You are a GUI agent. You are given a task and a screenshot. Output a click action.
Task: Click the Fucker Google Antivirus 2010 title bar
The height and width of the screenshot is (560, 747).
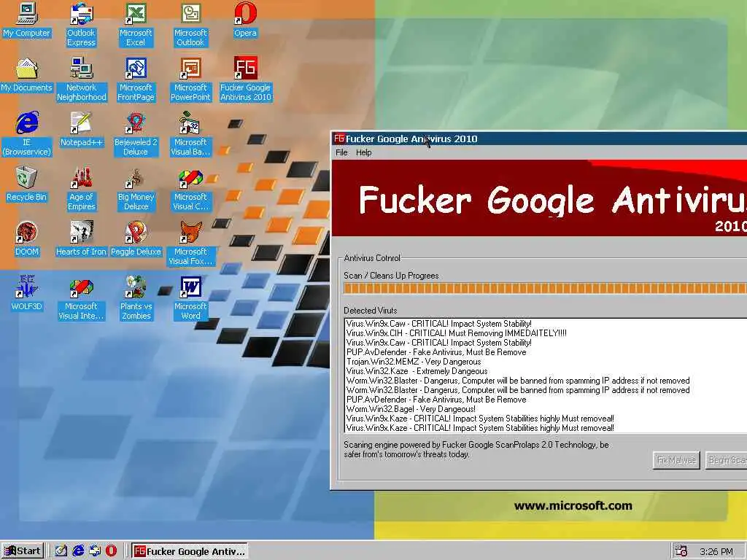tap(539, 139)
